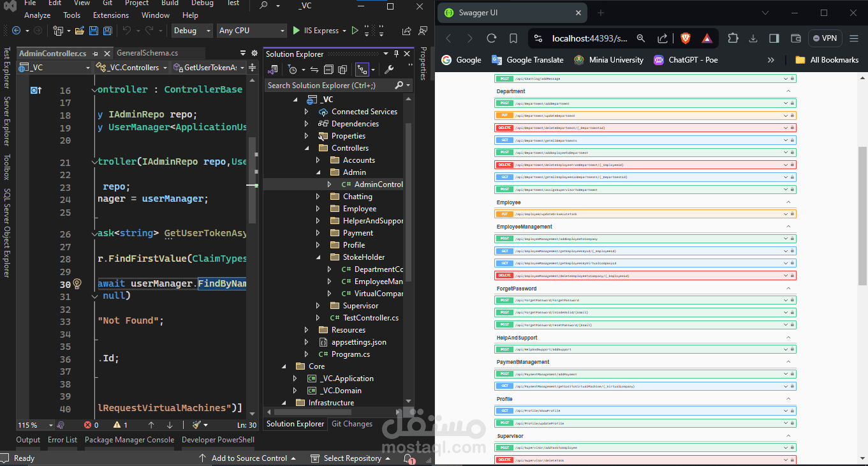This screenshot has height=466, width=868.
Task: Click Collapse All in Solution Explorer
Action: click(x=328, y=70)
